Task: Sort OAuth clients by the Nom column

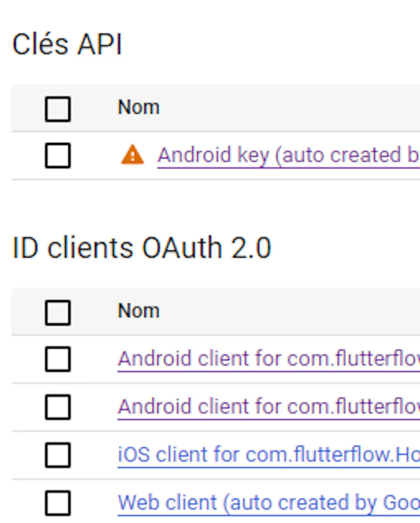Action: [139, 311]
